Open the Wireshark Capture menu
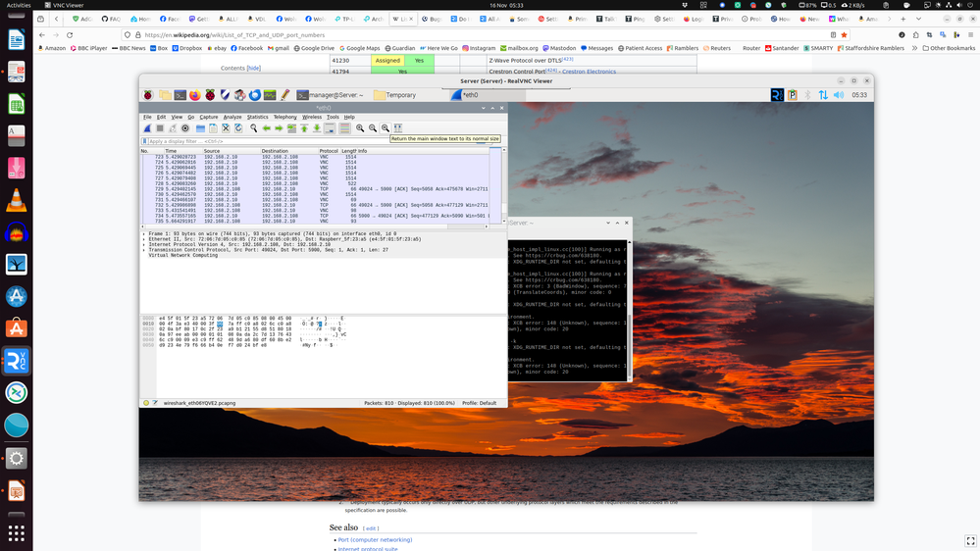Image resolution: width=980 pixels, height=551 pixels. (x=209, y=117)
